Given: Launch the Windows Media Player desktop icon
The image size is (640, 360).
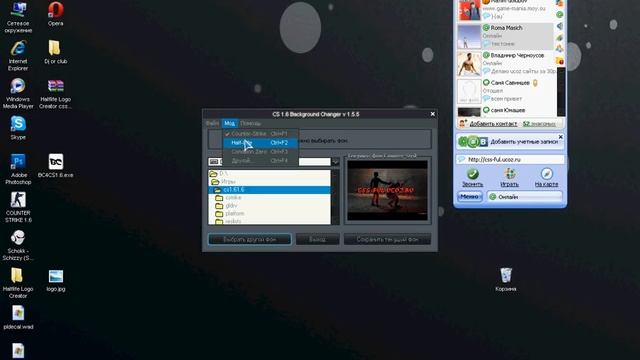Looking at the screenshot, I should 18,93.
